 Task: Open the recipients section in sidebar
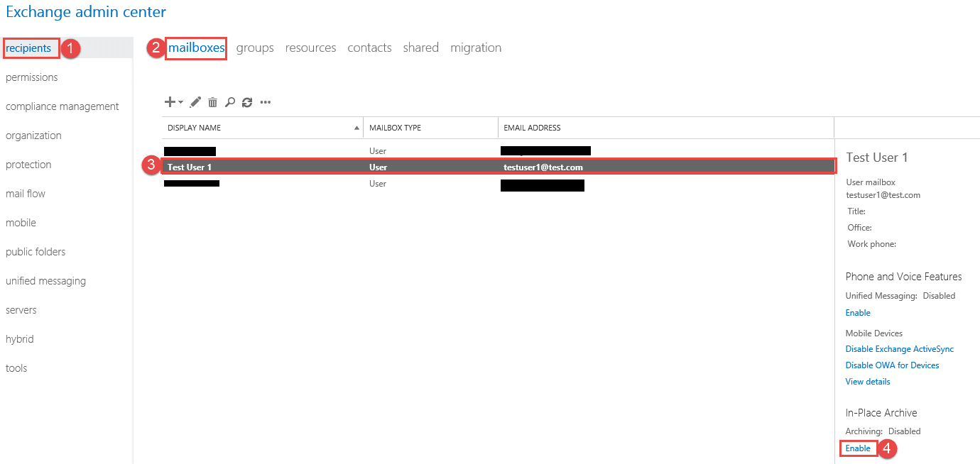(x=28, y=48)
